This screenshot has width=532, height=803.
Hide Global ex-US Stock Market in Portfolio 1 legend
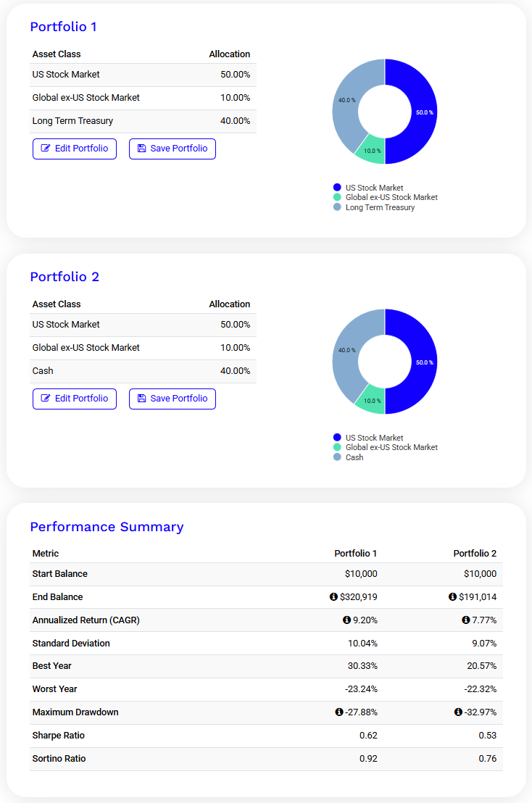pyautogui.click(x=391, y=197)
